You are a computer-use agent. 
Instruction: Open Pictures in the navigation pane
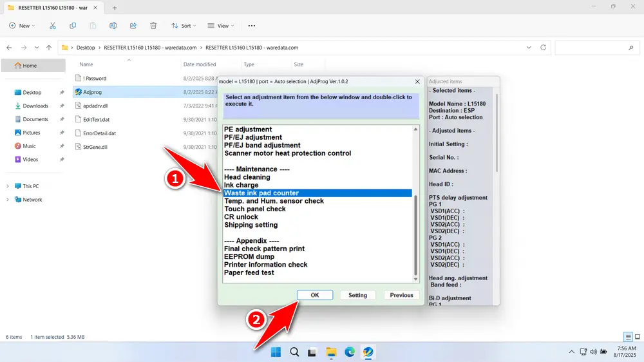31,133
